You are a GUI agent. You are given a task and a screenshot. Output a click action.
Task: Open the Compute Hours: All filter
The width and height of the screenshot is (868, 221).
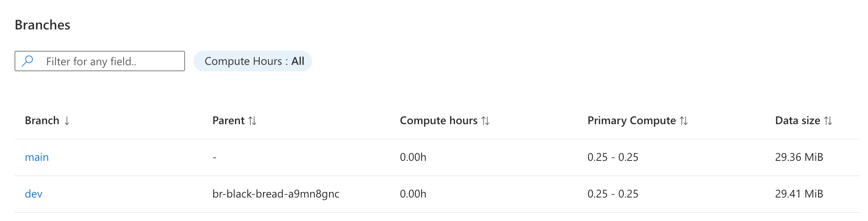pos(253,61)
